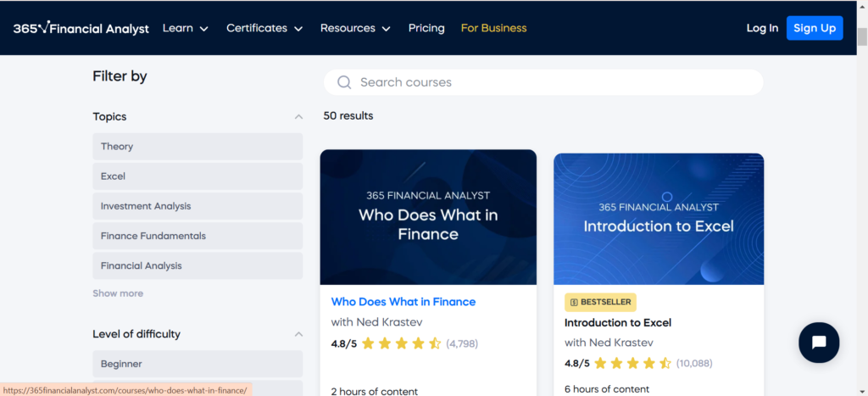
Task: Open the Introduction to Excel course title
Action: tap(618, 323)
